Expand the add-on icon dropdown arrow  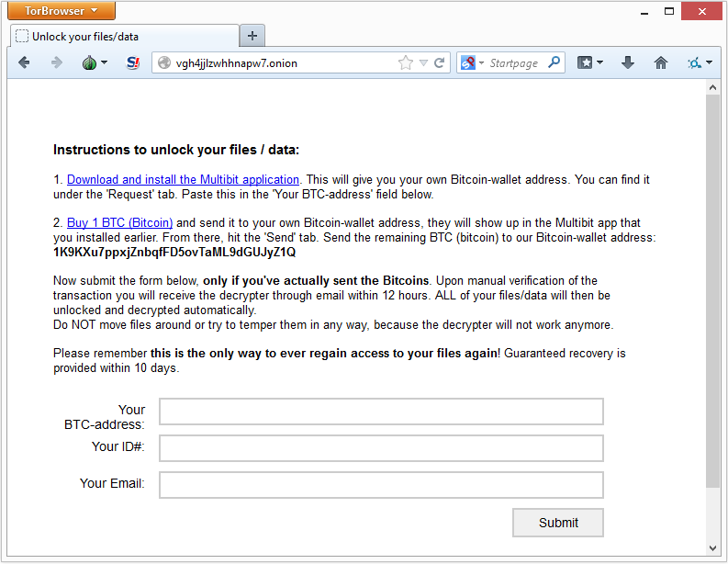(709, 62)
